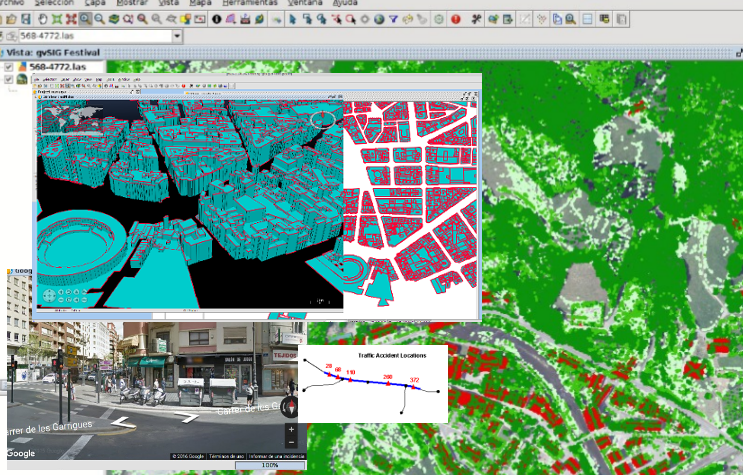The image size is (743, 475).
Task: Toggle visibility of 568-4772.las layer
Action: 9,67
